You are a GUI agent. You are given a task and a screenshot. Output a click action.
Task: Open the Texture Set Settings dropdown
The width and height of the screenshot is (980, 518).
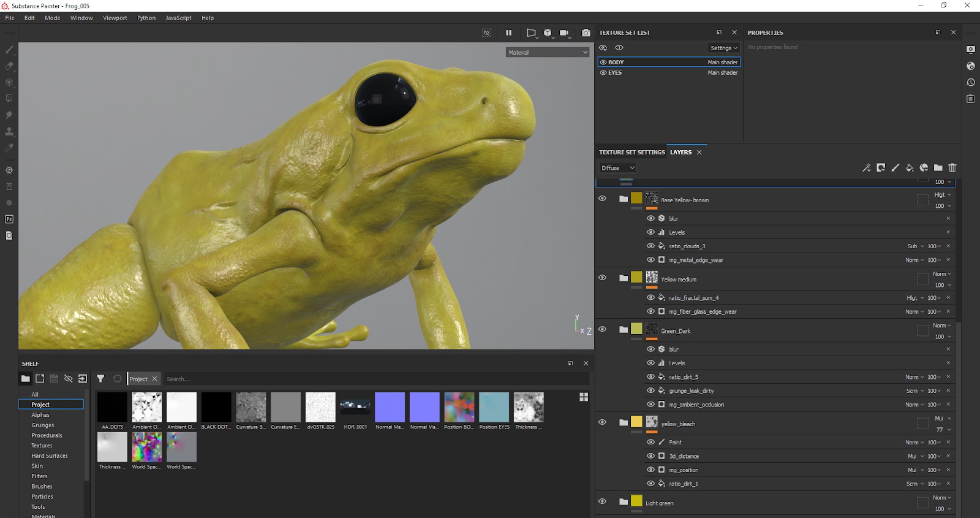pyautogui.click(x=724, y=48)
